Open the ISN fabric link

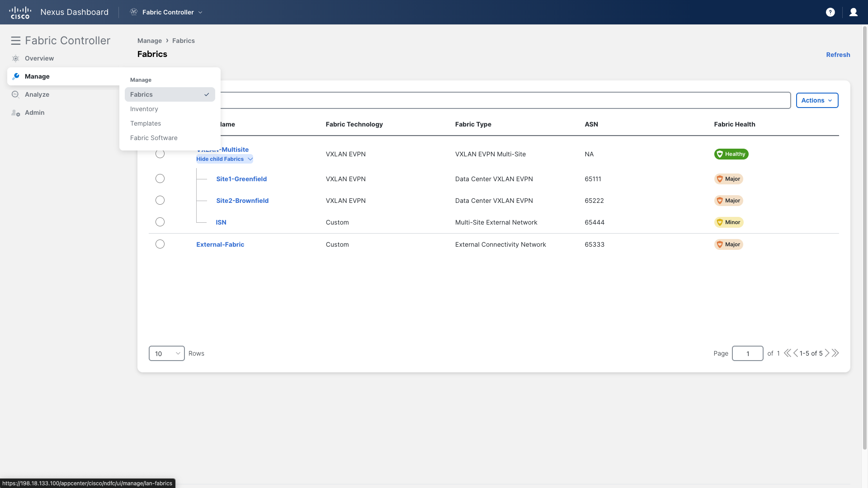pos(221,222)
